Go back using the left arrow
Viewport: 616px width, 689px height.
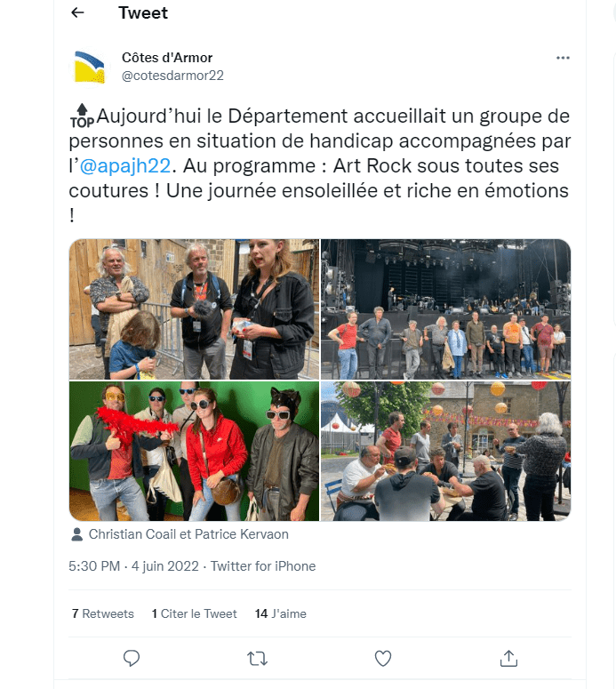pos(77,12)
